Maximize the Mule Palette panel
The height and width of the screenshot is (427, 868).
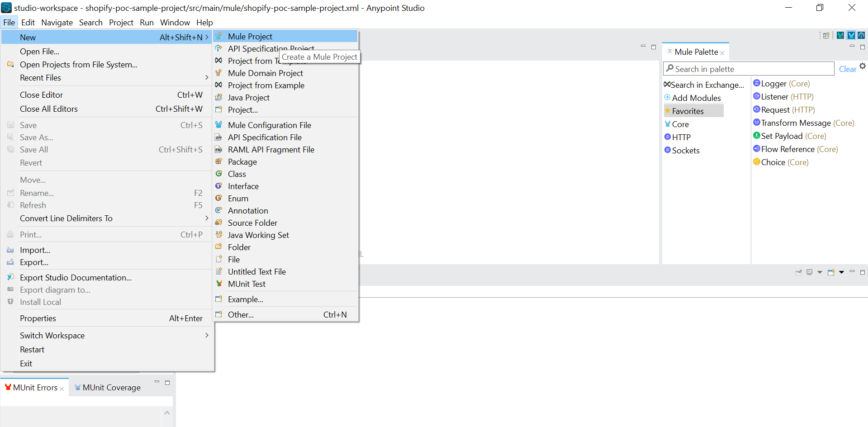click(x=863, y=47)
